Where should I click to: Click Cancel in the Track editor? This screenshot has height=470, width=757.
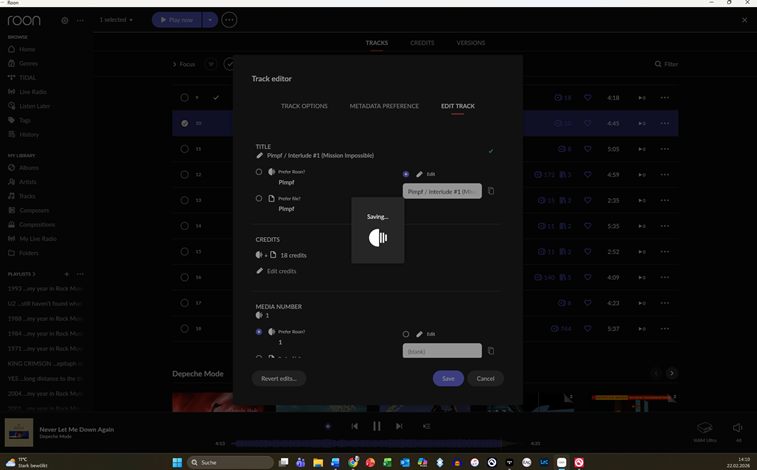pos(485,379)
